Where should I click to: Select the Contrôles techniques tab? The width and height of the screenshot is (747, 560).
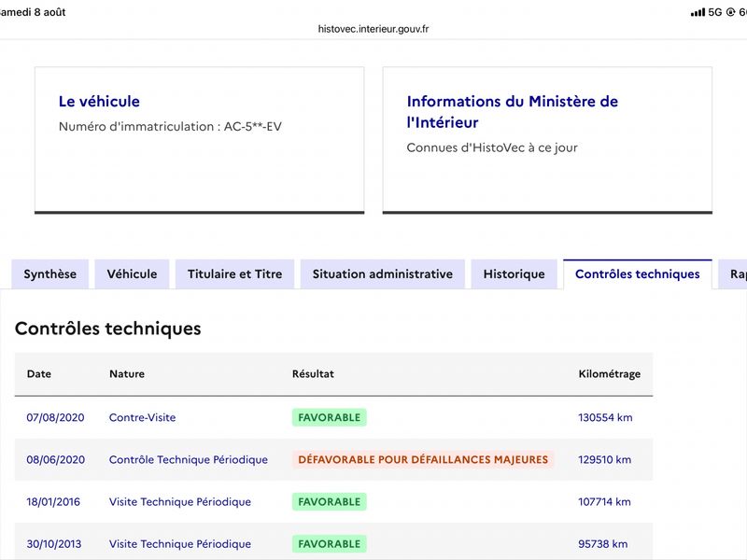[638, 274]
